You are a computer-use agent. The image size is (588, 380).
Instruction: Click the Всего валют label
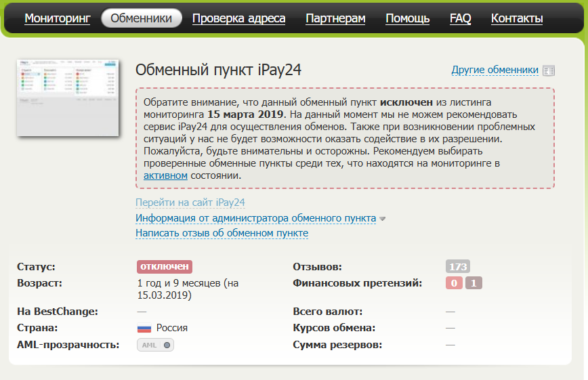[x=328, y=312]
